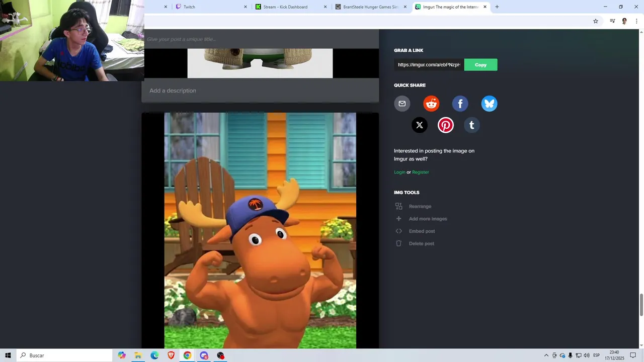Open File Explorer from the taskbar
644x362 pixels.
(x=138, y=355)
